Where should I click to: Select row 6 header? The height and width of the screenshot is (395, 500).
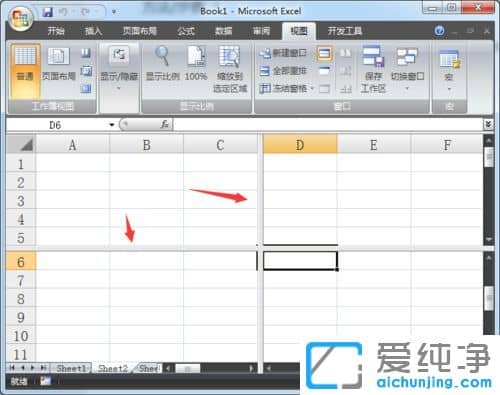(21, 262)
